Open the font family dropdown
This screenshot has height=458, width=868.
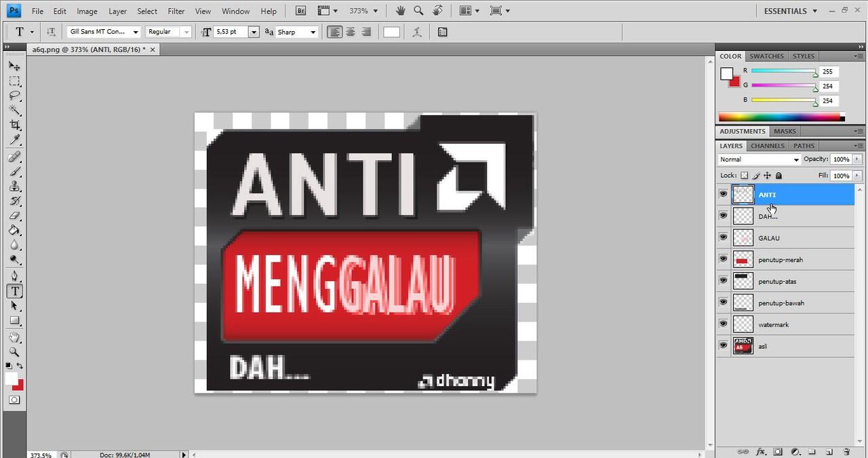tap(136, 32)
